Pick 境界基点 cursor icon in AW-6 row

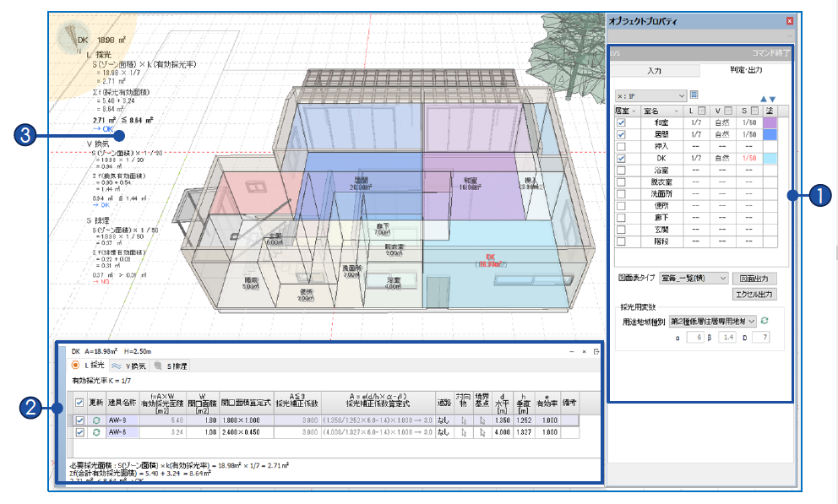coord(482,432)
